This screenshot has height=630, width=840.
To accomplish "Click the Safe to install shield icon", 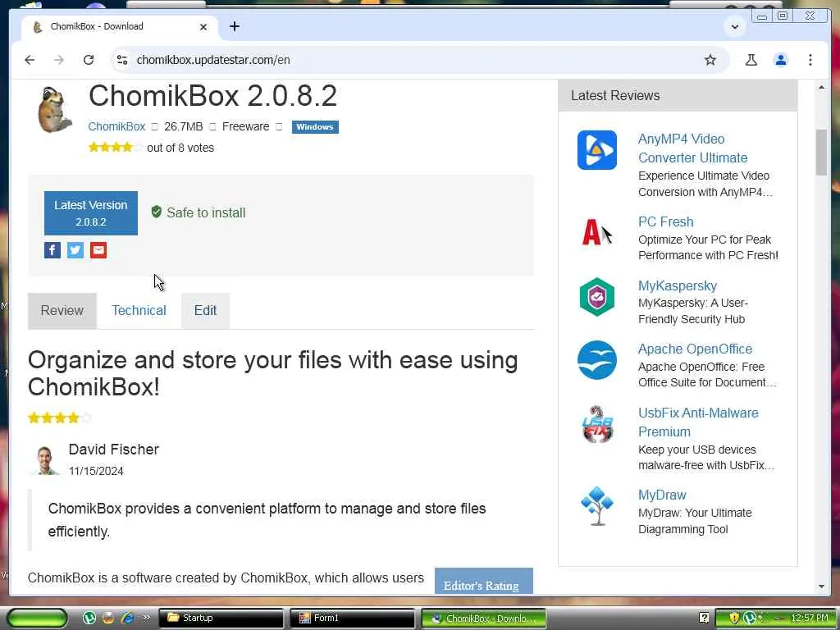I will click(x=157, y=212).
